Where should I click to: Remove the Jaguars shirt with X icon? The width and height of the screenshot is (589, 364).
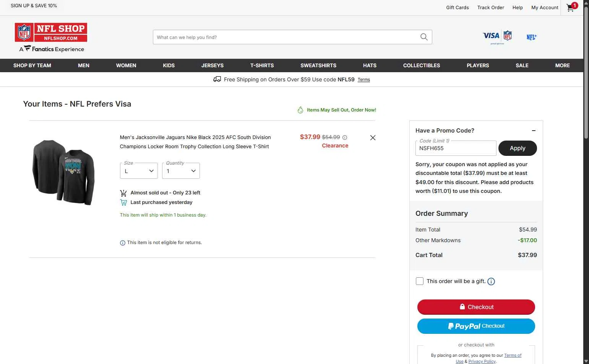373,138
